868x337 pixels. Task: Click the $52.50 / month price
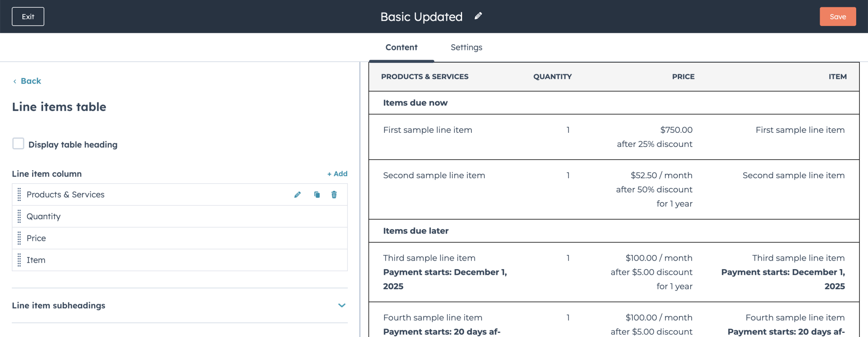coord(662,175)
